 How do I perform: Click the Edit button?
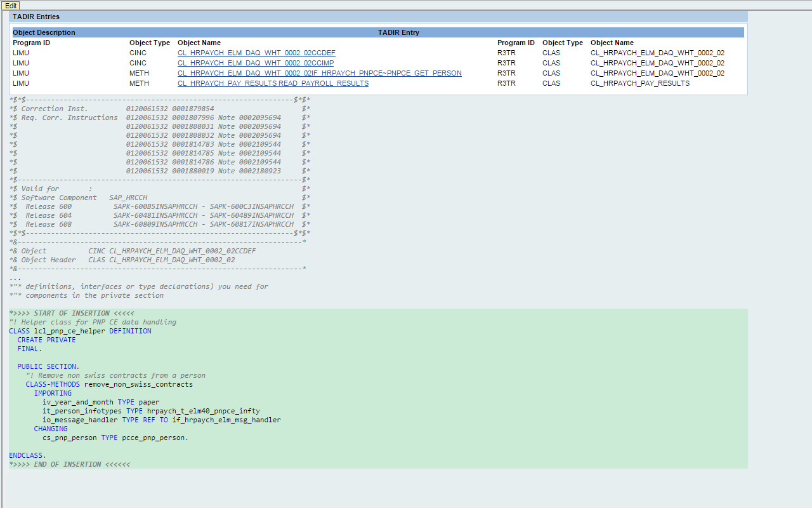pos(10,5)
